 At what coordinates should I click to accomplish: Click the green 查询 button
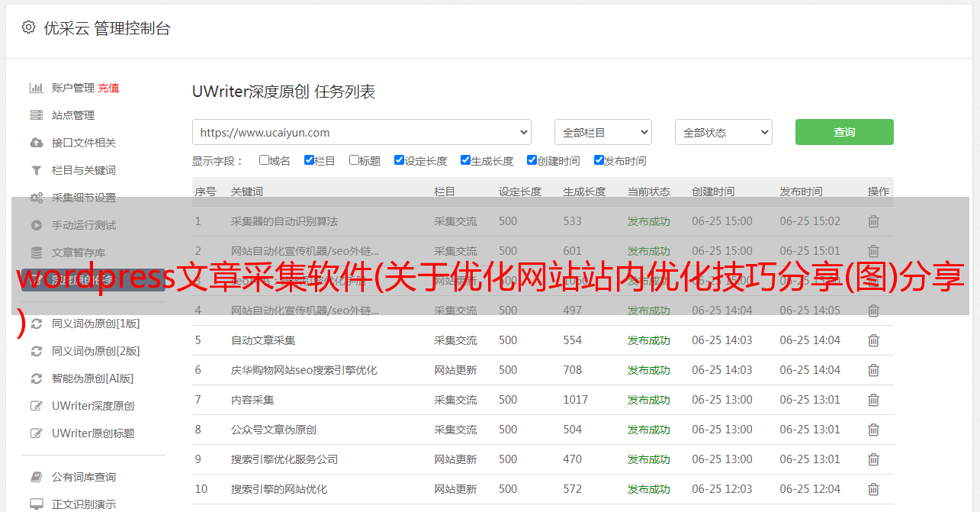844,132
